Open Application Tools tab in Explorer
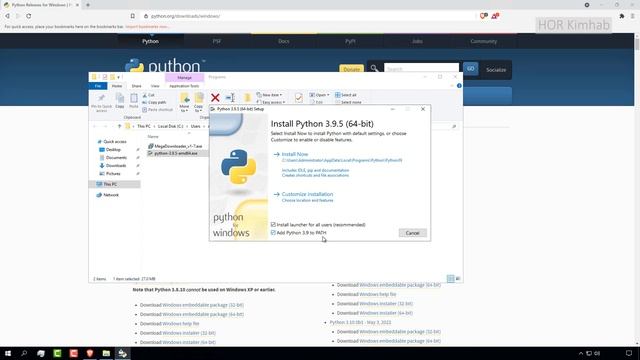Image resolution: width=640 pixels, height=360 pixels. [x=184, y=86]
